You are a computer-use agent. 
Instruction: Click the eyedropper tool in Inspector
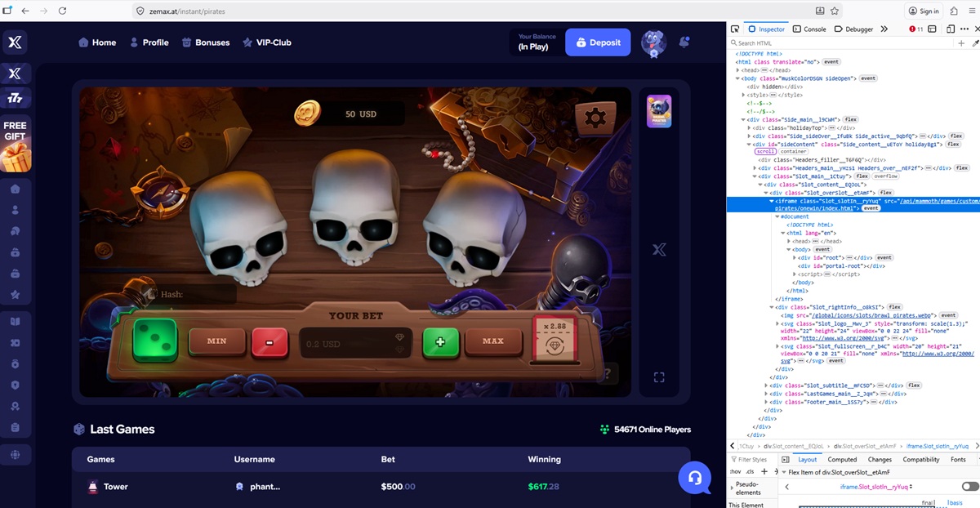point(974,42)
